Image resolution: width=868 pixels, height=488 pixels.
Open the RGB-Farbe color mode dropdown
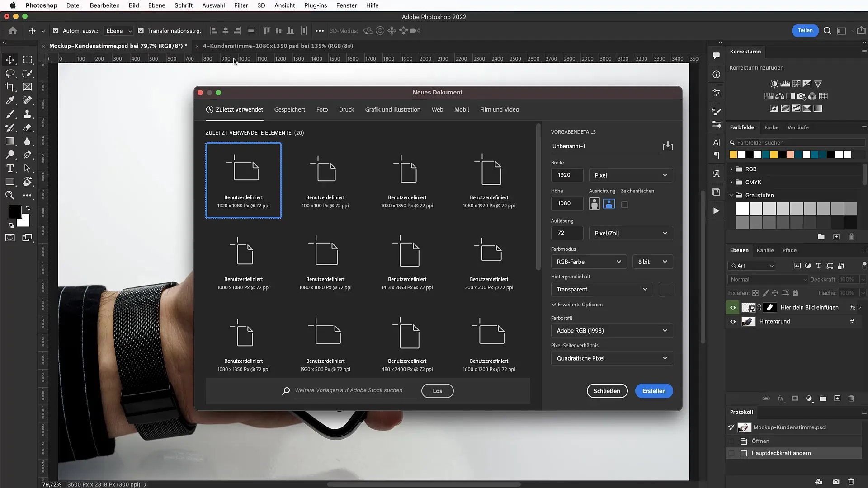(x=589, y=262)
